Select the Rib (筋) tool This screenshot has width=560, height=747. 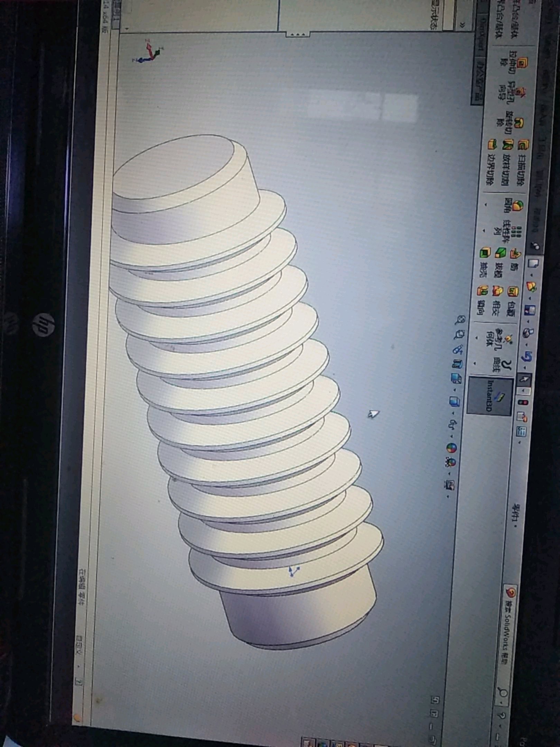point(515,259)
